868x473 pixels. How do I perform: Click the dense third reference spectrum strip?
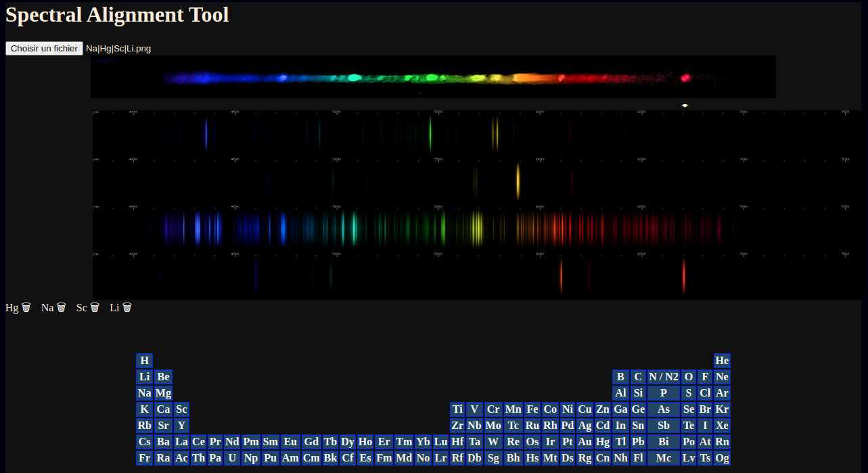coord(433,227)
